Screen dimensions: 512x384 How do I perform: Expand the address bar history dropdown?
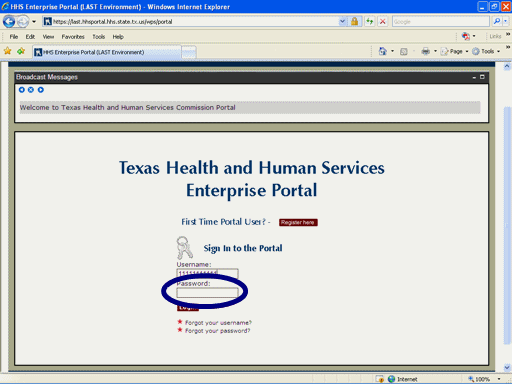(x=342, y=22)
